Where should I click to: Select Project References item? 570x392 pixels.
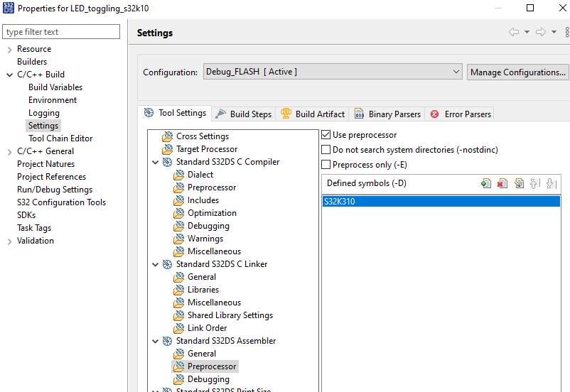pos(52,177)
